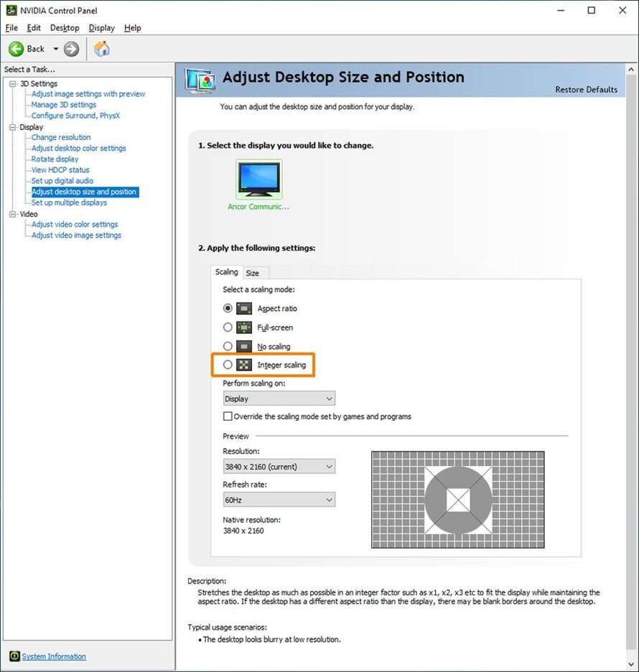The height and width of the screenshot is (672, 639).
Task: Click the Home icon in toolbar
Action: click(102, 49)
